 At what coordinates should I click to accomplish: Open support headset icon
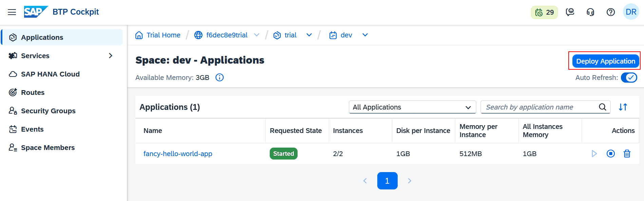pos(590,12)
